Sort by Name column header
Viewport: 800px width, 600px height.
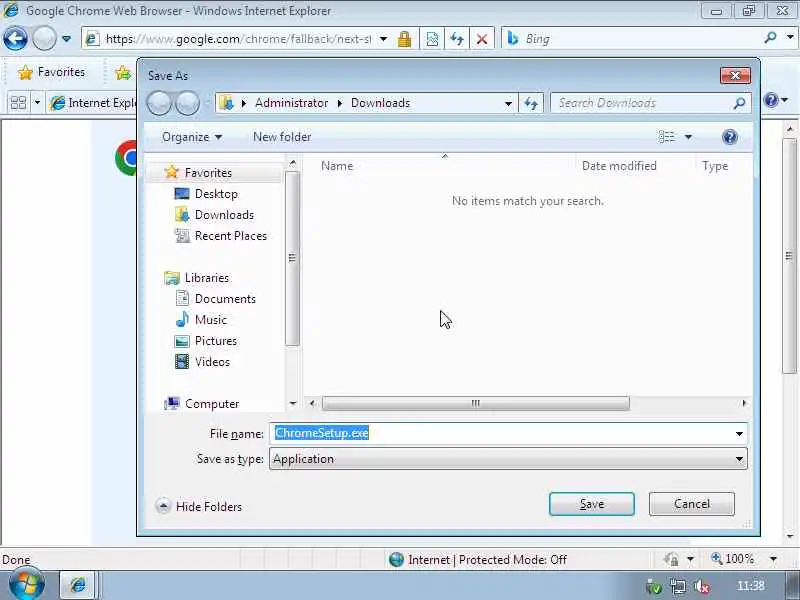click(x=337, y=166)
